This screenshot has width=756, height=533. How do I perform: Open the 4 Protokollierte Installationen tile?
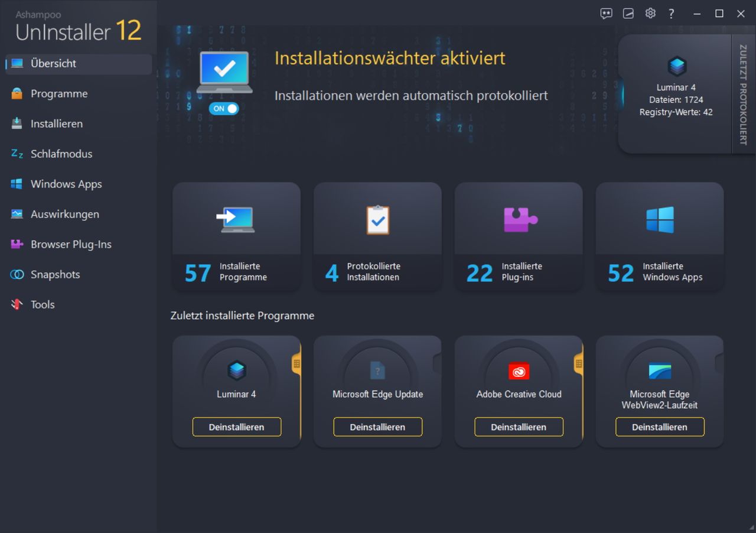pos(377,236)
